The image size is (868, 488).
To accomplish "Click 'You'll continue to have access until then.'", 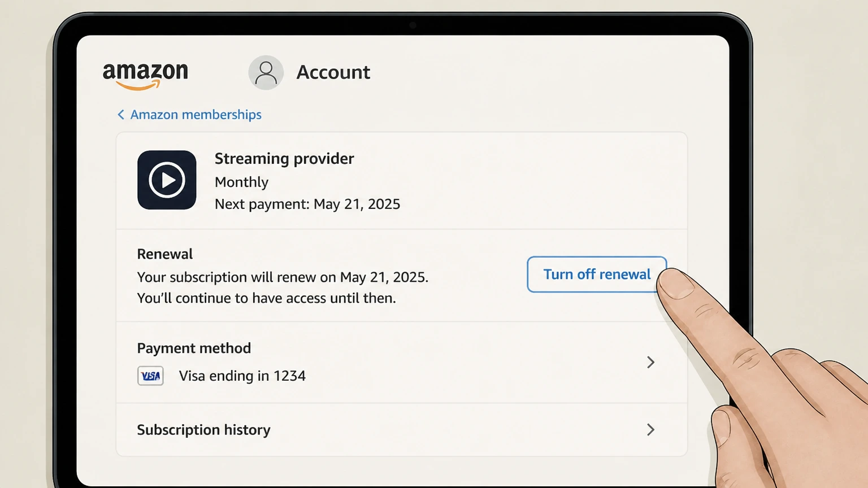I will point(267,298).
